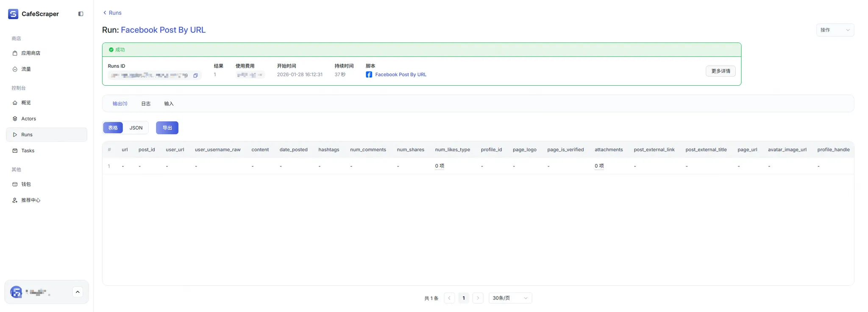Go to 概览 dashboard

tap(47, 103)
